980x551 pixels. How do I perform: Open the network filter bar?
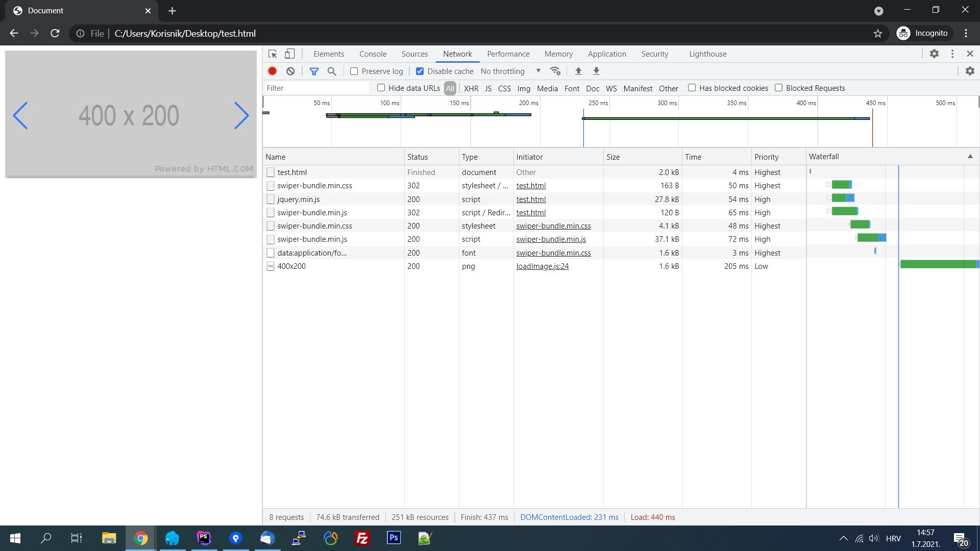[314, 71]
